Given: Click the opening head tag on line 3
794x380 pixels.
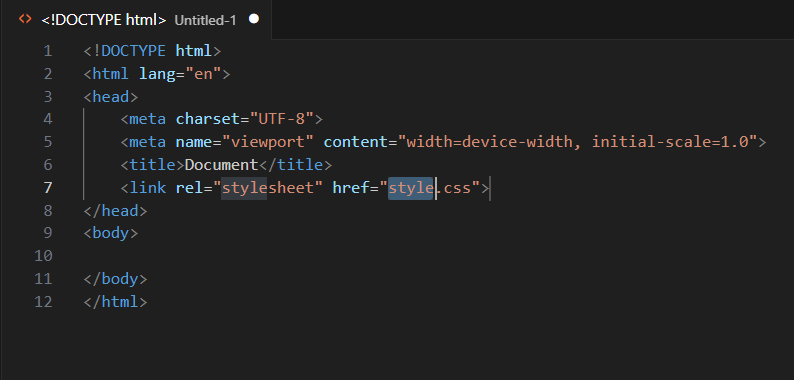Looking at the screenshot, I should click(111, 97).
